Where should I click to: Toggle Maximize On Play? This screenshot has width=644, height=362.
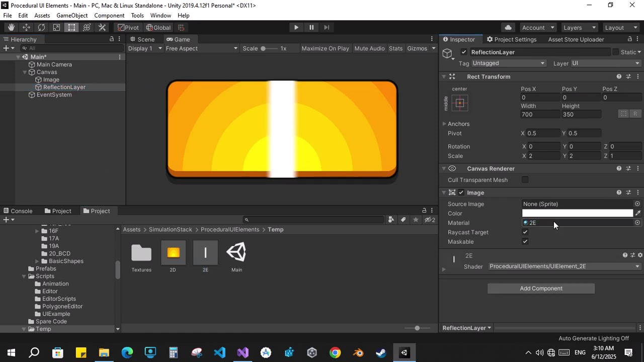click(325, 48)
